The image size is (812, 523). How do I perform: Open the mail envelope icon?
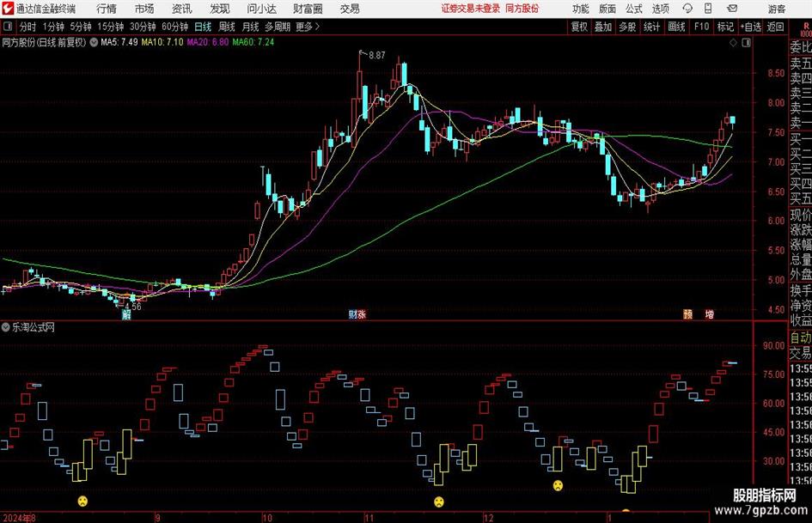click(732, 9)
